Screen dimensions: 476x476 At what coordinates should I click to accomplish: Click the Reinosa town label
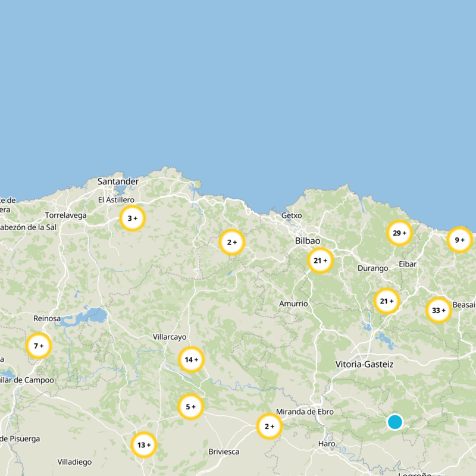[x=47, y=318]
